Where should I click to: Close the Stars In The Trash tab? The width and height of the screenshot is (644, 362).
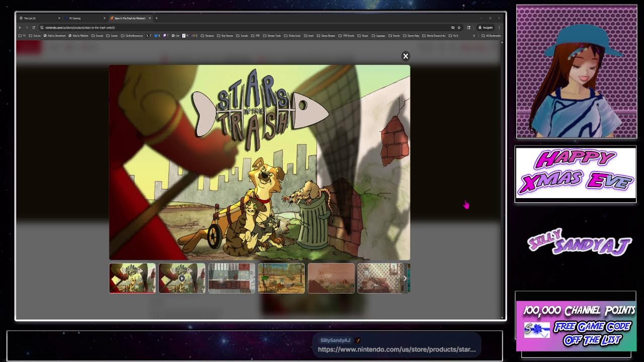click(x=150, y=18)
